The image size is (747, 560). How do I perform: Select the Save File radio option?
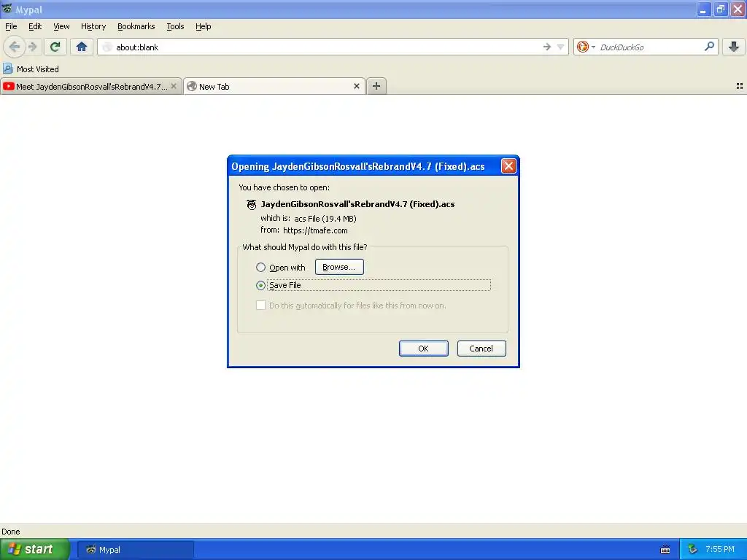tap(260, 285)
